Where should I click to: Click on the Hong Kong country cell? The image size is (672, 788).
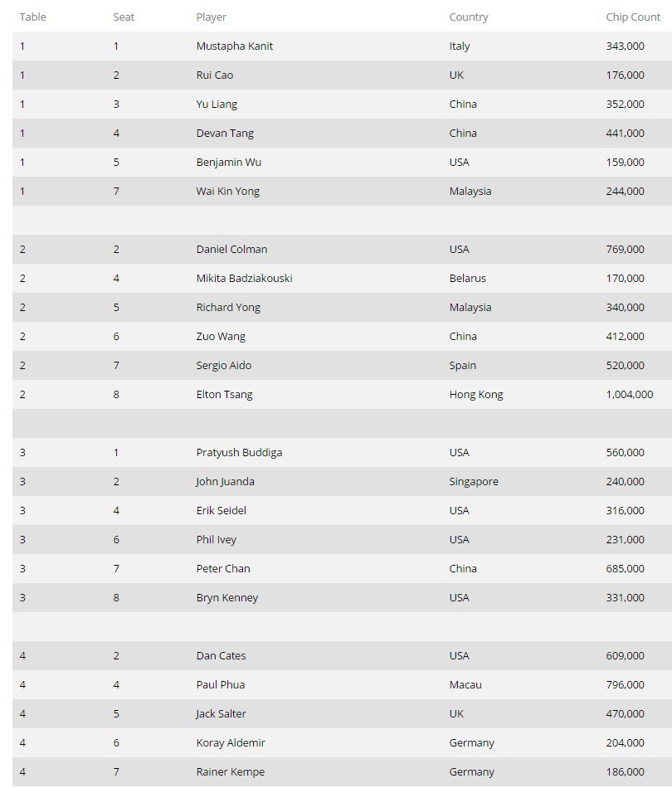[475, 394]
